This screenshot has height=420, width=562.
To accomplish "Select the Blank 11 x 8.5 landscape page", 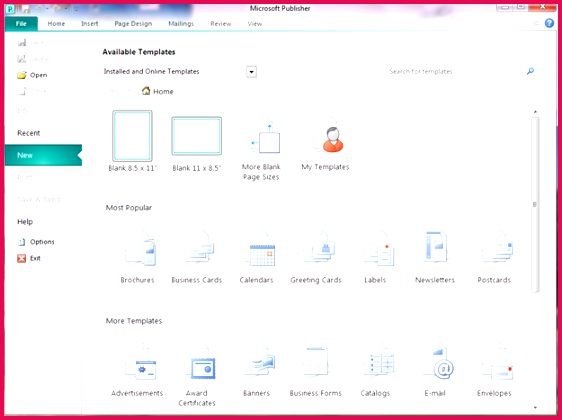I will click(196, 136).
